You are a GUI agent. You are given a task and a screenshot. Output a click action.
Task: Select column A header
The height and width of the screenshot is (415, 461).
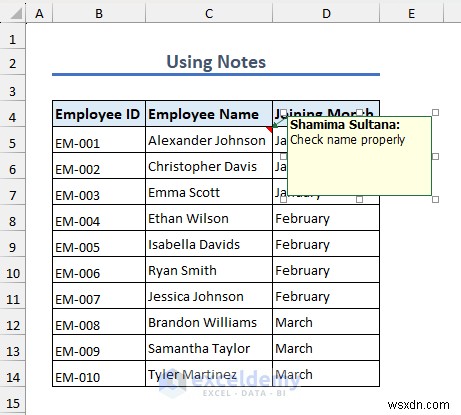point(39,14)
